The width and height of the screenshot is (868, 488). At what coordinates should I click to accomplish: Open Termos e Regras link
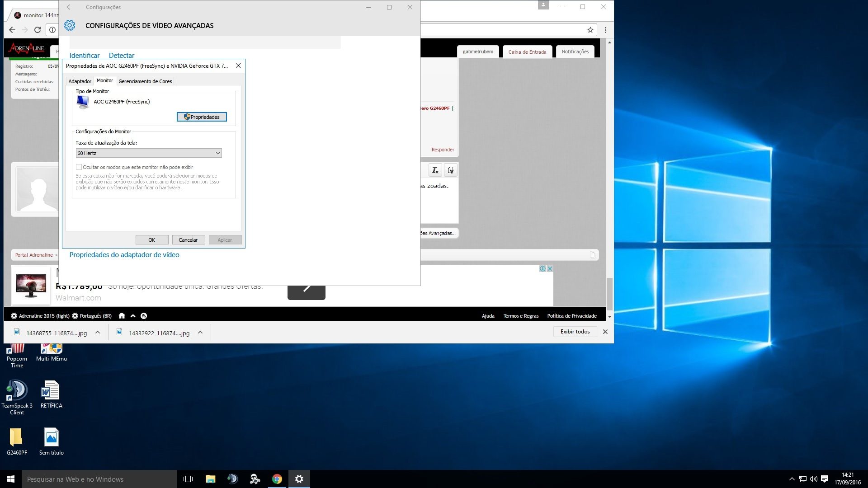(521, 316)
